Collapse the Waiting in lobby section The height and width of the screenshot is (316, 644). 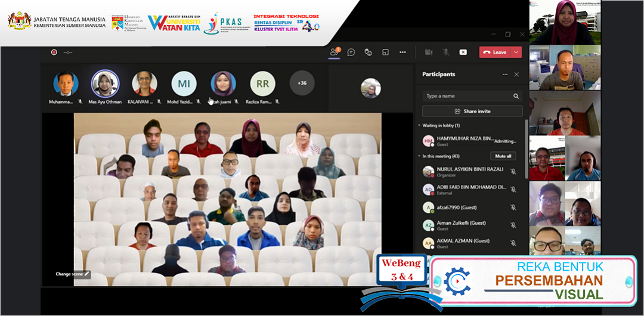coord(419,126)
